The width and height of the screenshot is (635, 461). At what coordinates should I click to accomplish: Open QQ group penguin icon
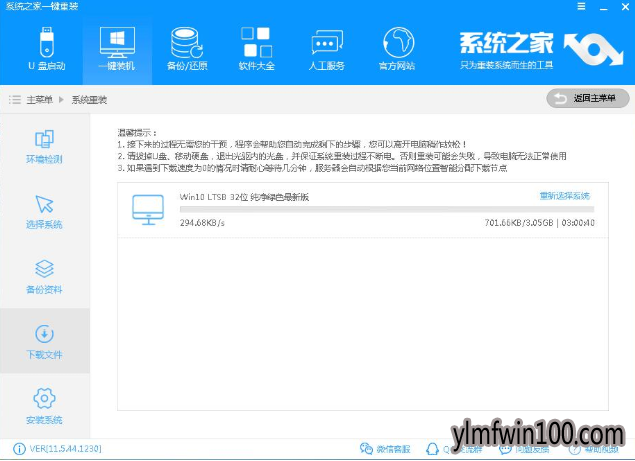(432, 449)
